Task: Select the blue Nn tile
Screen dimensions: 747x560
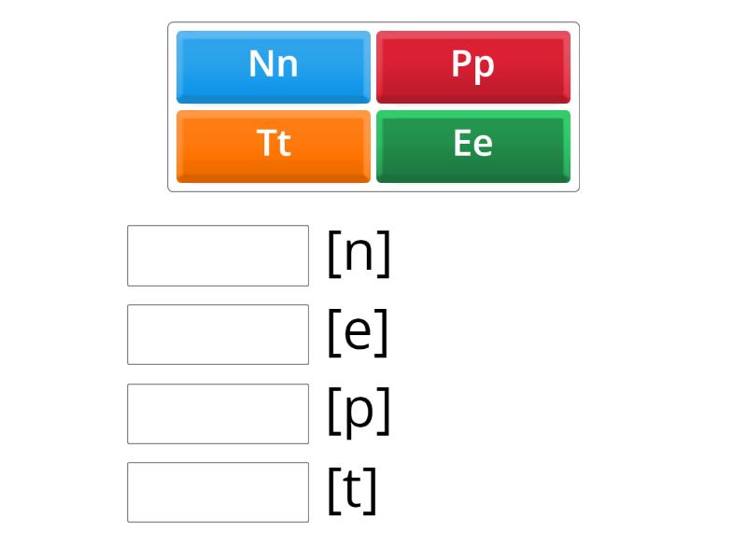Action: [273, 66]
